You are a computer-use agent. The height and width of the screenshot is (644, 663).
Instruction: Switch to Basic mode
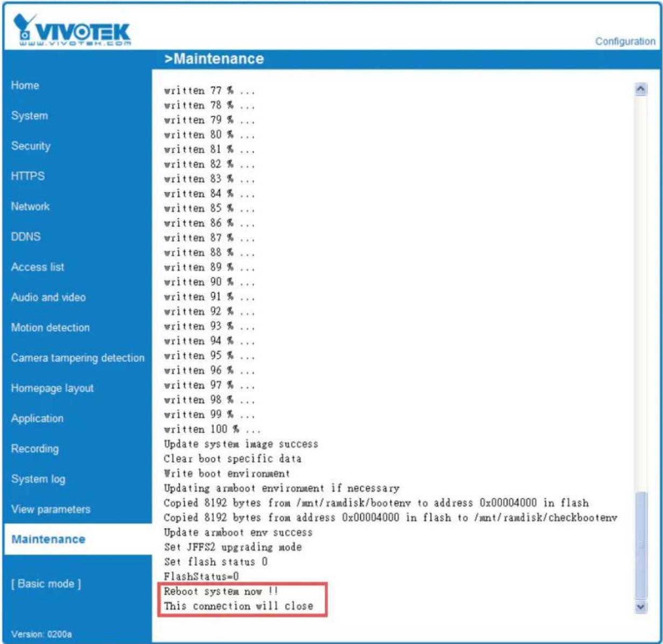click(46, 584)
